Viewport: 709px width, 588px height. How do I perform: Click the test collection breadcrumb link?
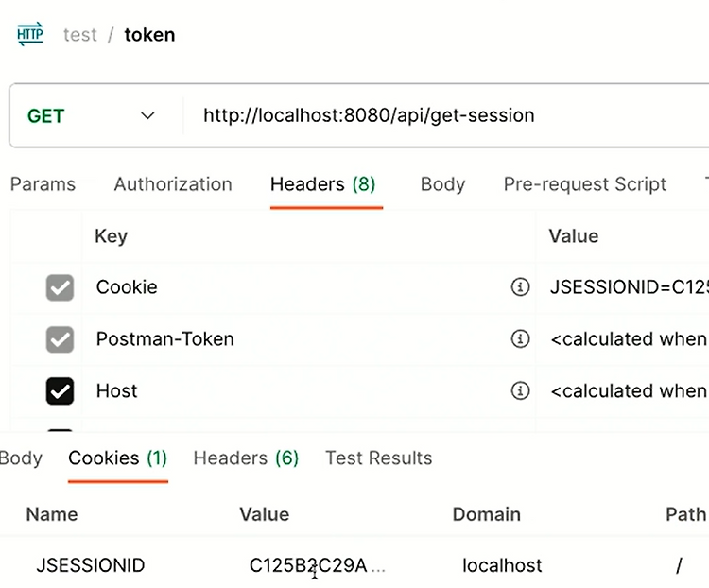coord(80,35)
